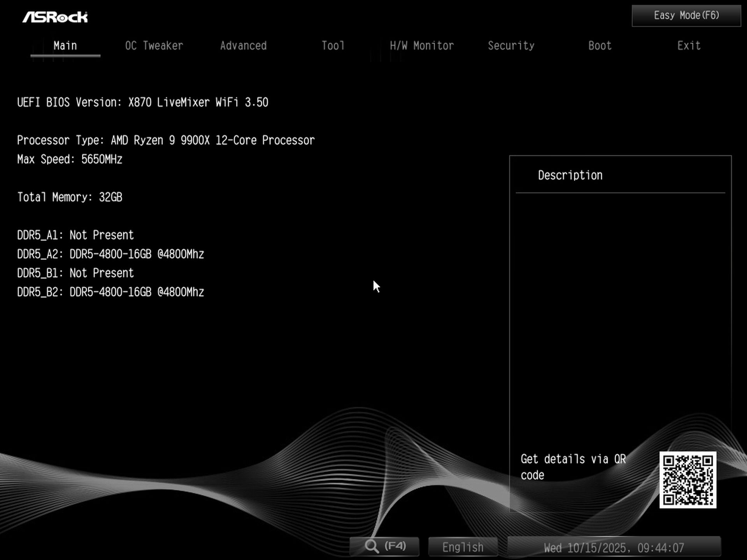Image resolution: width=747 pixels, height=560 pixels.
Task: Open the H/W Monitor section
Action: click(x=422, y=45)
